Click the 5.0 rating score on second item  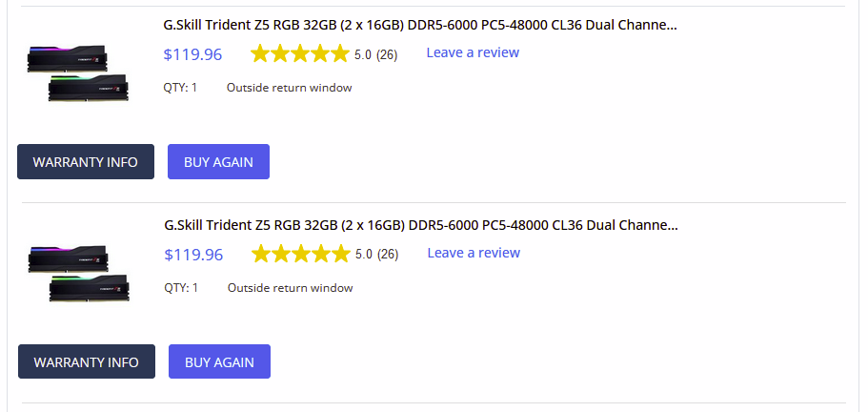click(364, 255)
